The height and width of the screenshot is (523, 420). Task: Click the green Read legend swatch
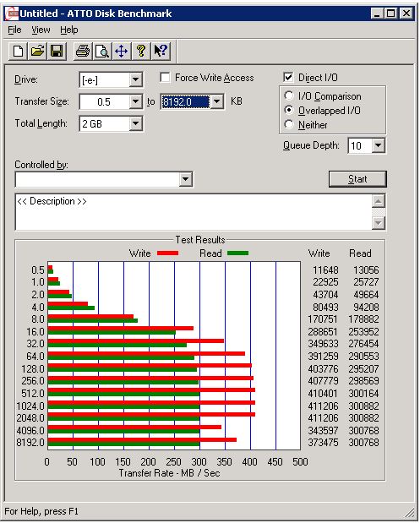click(x=237, y=253)
